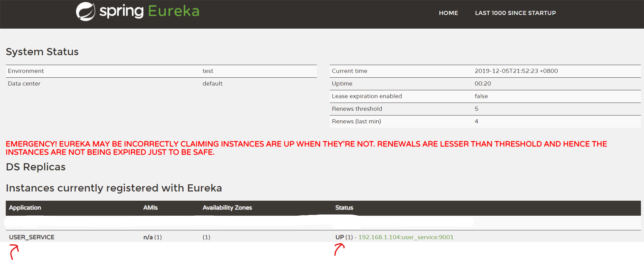Screen dimensions: 644x260
Task: Click the (1) availability zones cell
Action: pos(206,237)
